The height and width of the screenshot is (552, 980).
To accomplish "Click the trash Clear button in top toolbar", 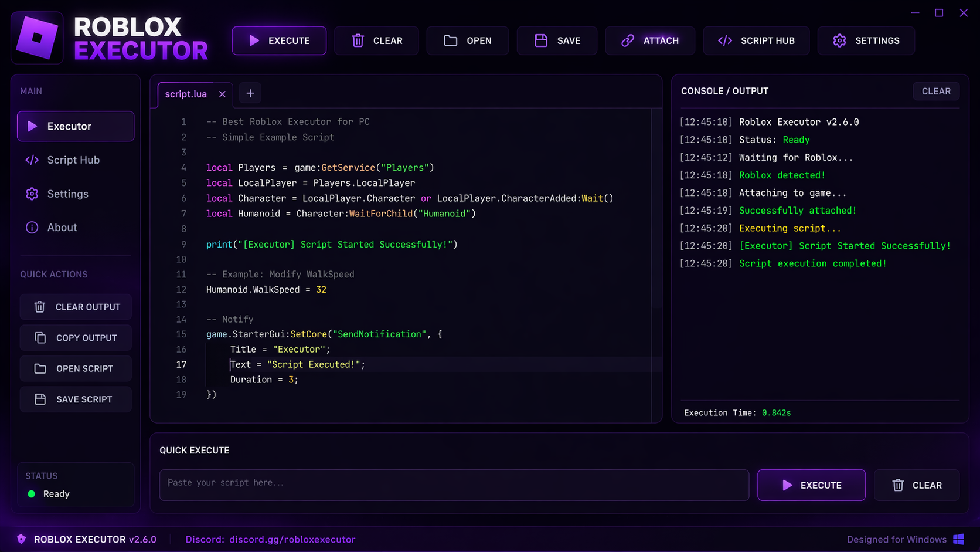I will coord(376,40).
